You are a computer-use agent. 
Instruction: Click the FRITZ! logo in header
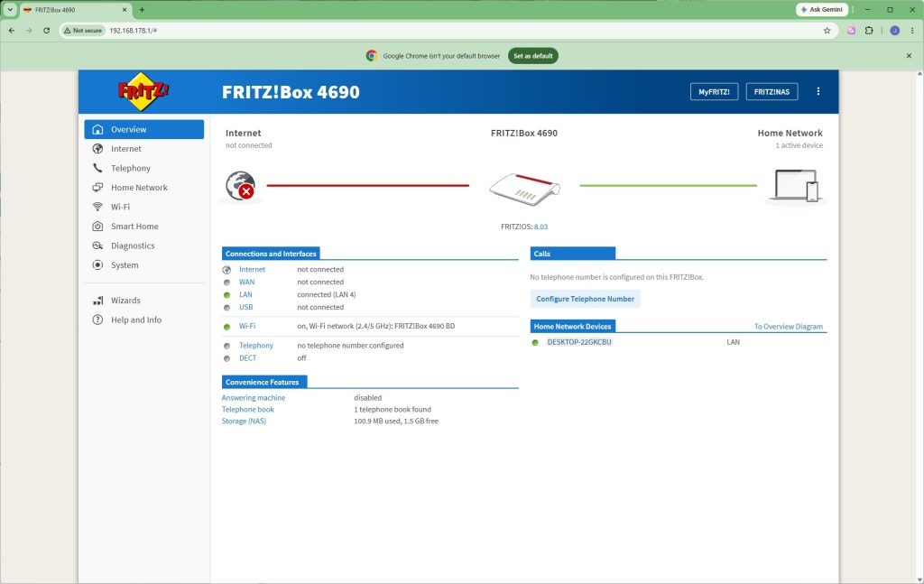pyautogui.click(x=143, y=91)
